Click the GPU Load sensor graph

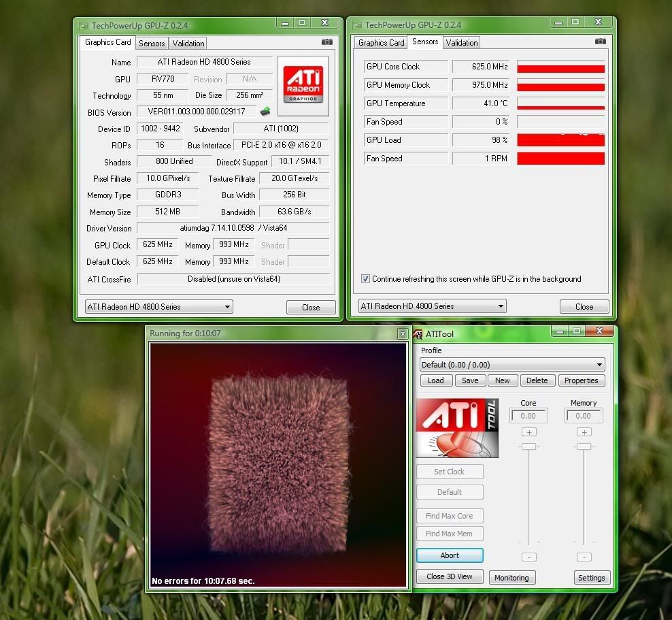pos(561,140)
